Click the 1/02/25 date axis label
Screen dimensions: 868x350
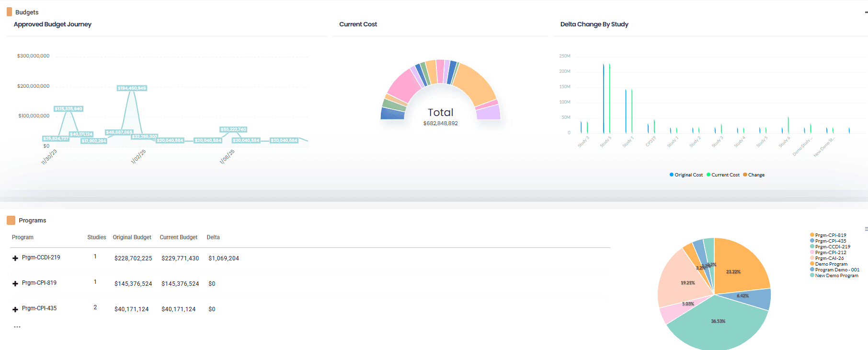(x=138, y=157)
